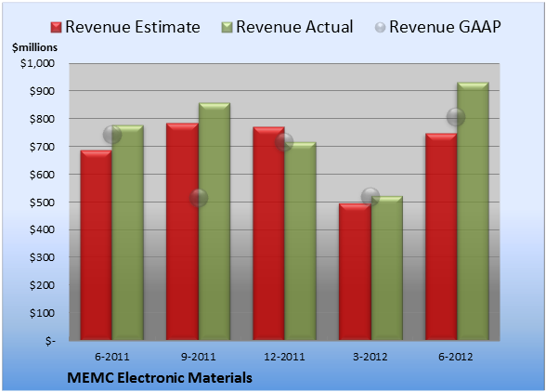Click the $800 axis value
The height and width of the screenshot is (392, 546).
click(x=42, y=119)
